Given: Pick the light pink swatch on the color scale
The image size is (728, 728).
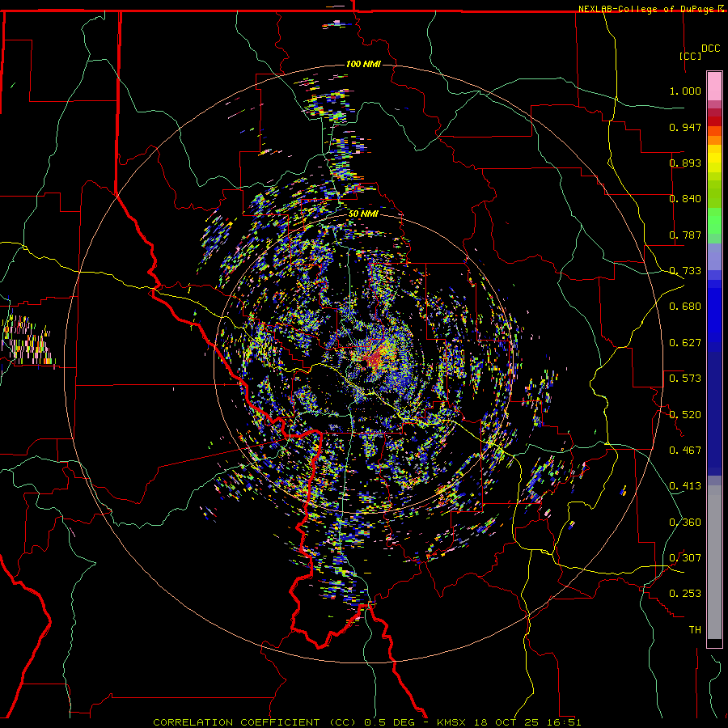Looking at the screenshot, I should [714, 87].
